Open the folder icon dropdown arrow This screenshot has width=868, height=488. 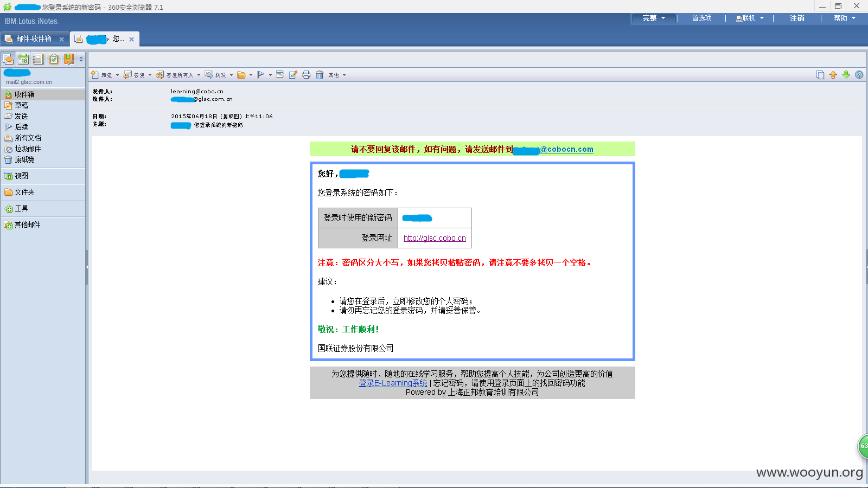[251, 75]
